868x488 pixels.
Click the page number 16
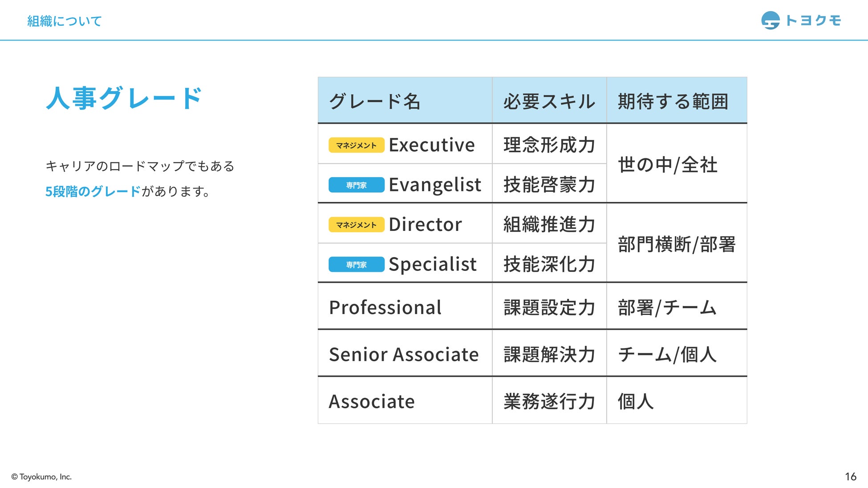pyautogui.click(x=850, y=477)
